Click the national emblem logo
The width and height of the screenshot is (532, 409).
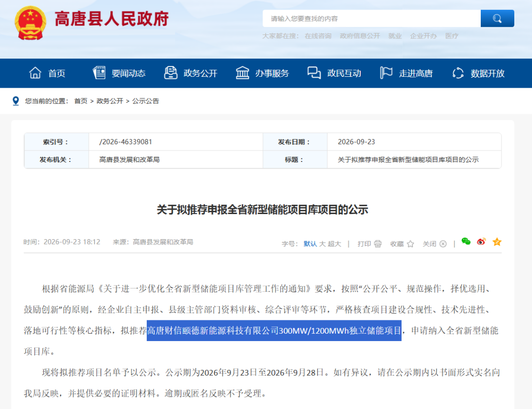pos(30,23)
